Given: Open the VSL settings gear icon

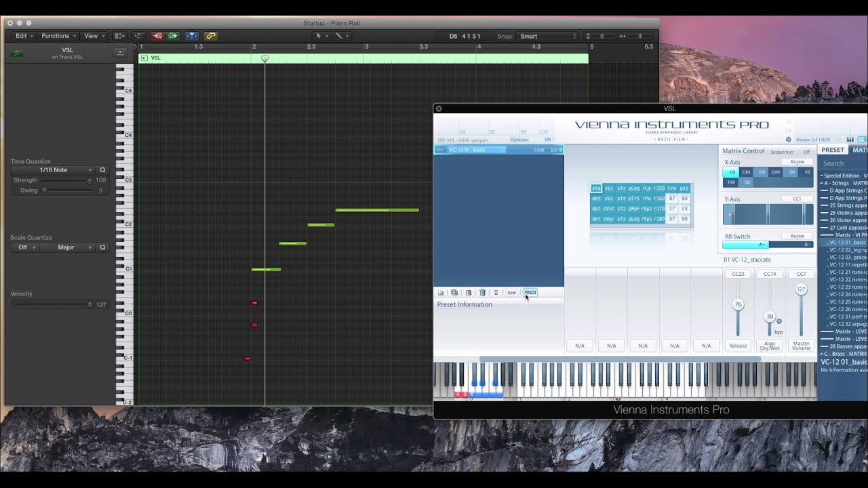Looking at the screenshot, I should 789,140.
